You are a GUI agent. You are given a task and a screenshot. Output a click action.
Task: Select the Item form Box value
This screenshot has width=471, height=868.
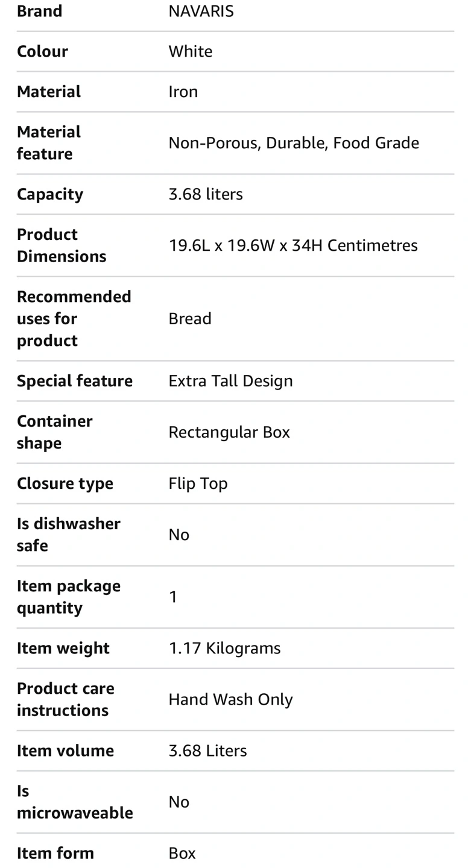(x=182, y=853)
